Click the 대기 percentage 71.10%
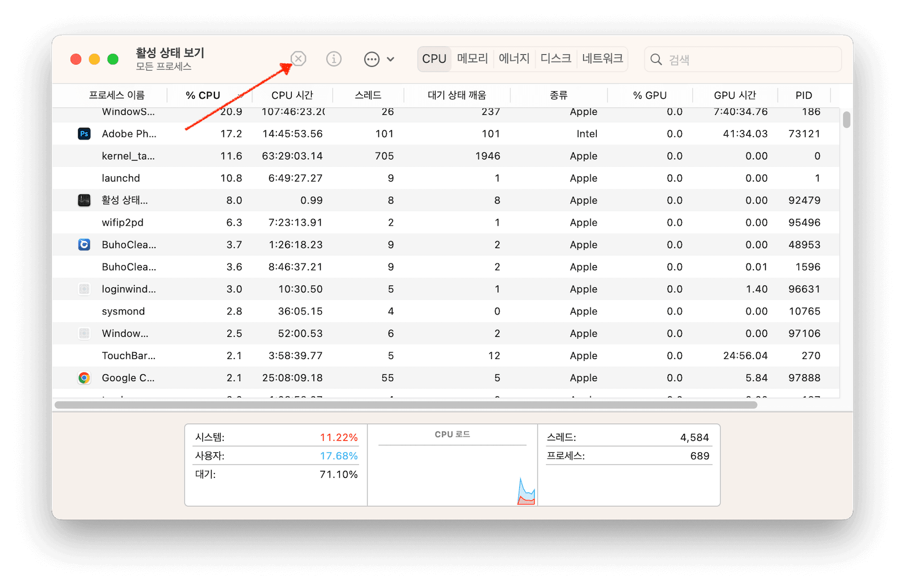Viewport: 905px width, 588px height. tap(339, 474)
